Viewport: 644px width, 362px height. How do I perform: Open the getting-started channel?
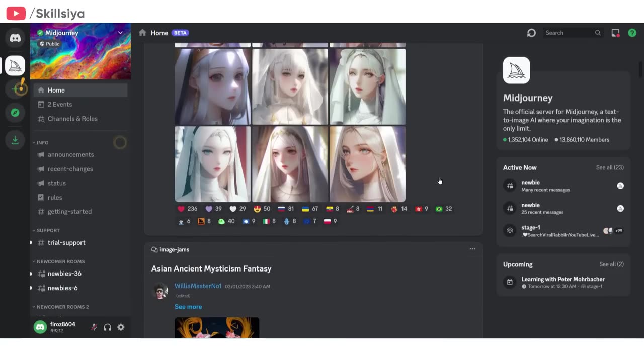[x=80, y=212]
